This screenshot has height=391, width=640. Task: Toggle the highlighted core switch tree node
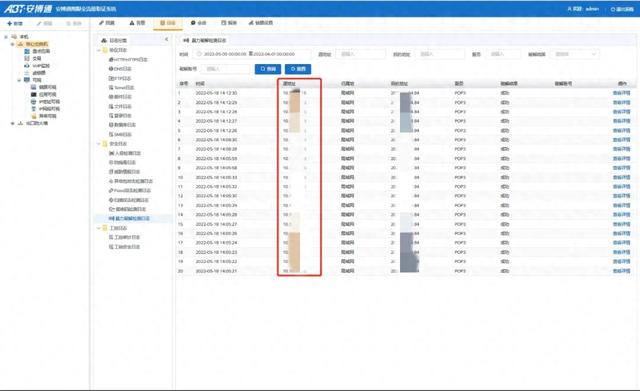pos(13,44)
